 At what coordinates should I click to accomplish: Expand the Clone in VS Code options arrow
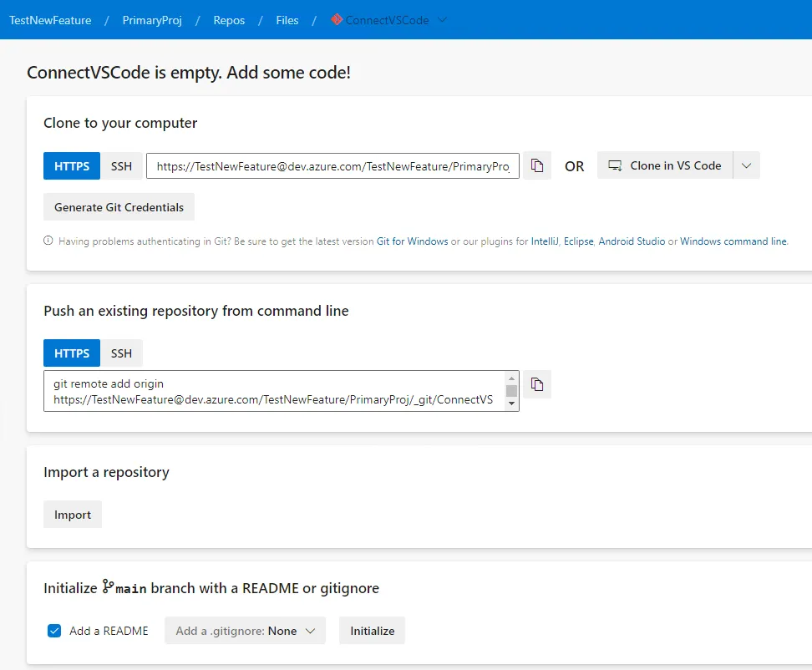coord(746,165)
